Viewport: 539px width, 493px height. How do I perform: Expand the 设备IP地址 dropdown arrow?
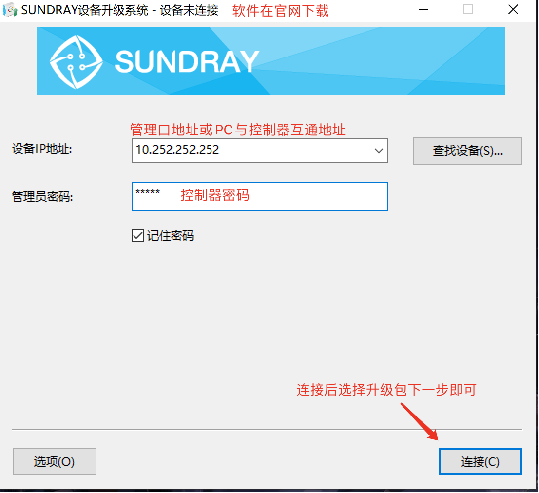[379, 151]
